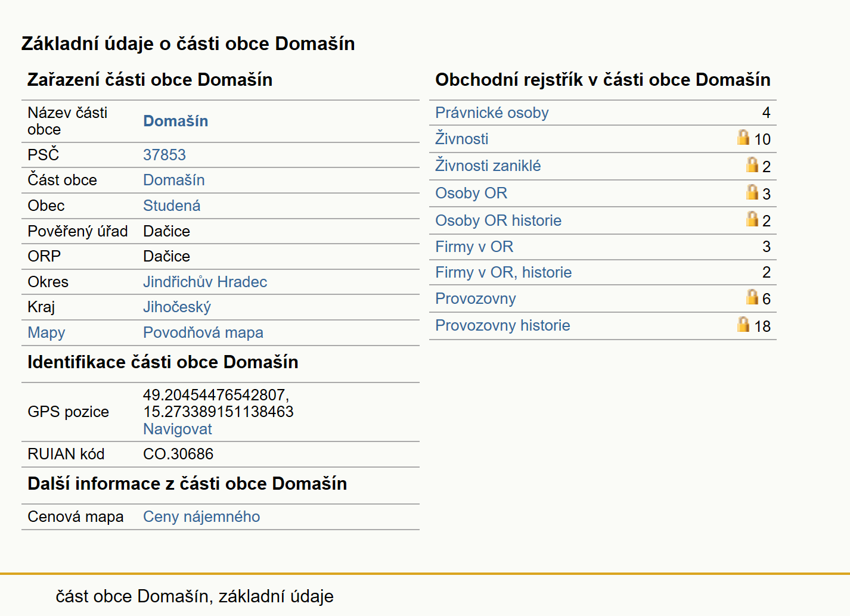Click heading Další informace z části obce Domašín
The height and width of the screenshot is (616, 850).
[187, 484]
